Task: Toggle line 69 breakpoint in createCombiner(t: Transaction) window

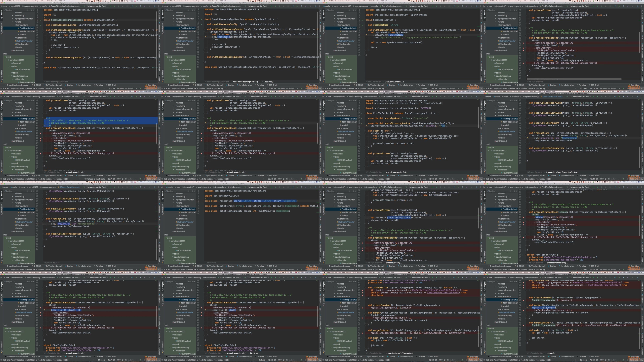Action: (x=362, y=308)
